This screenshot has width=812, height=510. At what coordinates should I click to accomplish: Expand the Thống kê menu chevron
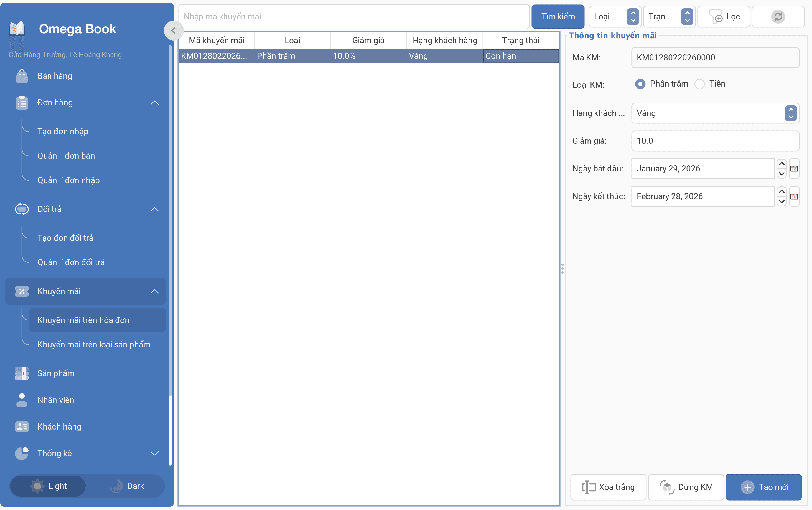click(154, 453)
